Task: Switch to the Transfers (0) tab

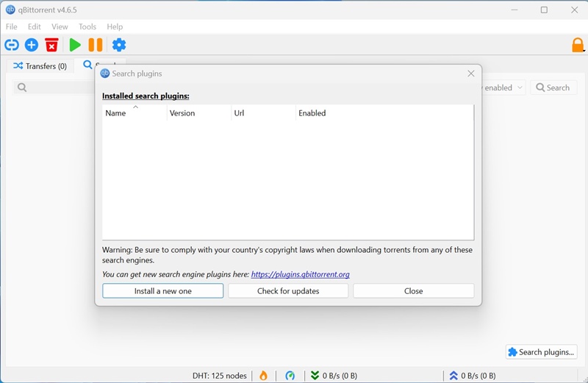Action: coord(40,66)
